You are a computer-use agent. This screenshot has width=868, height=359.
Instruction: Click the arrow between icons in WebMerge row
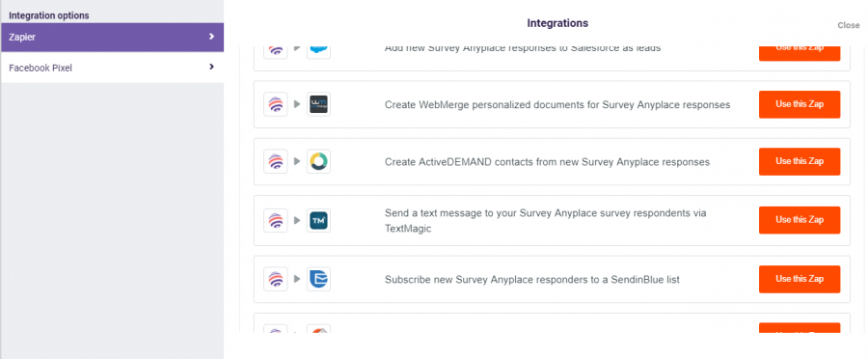click(x=297, y=104)
